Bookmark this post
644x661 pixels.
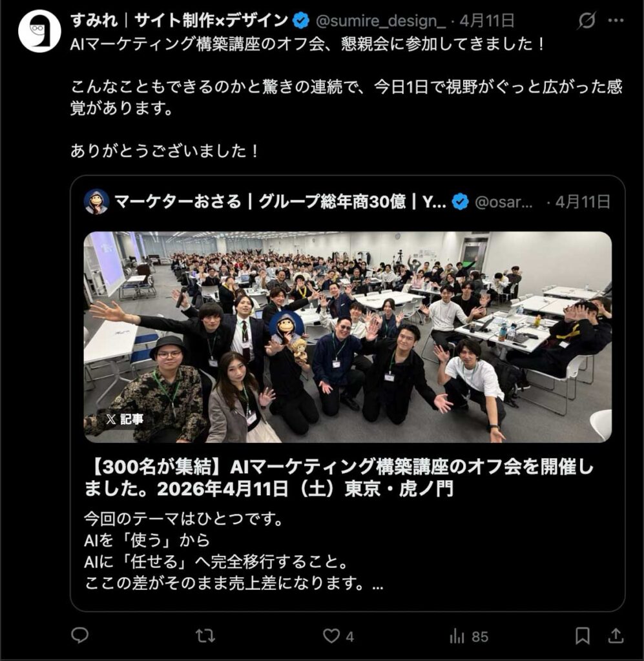(x=583, y=636)
